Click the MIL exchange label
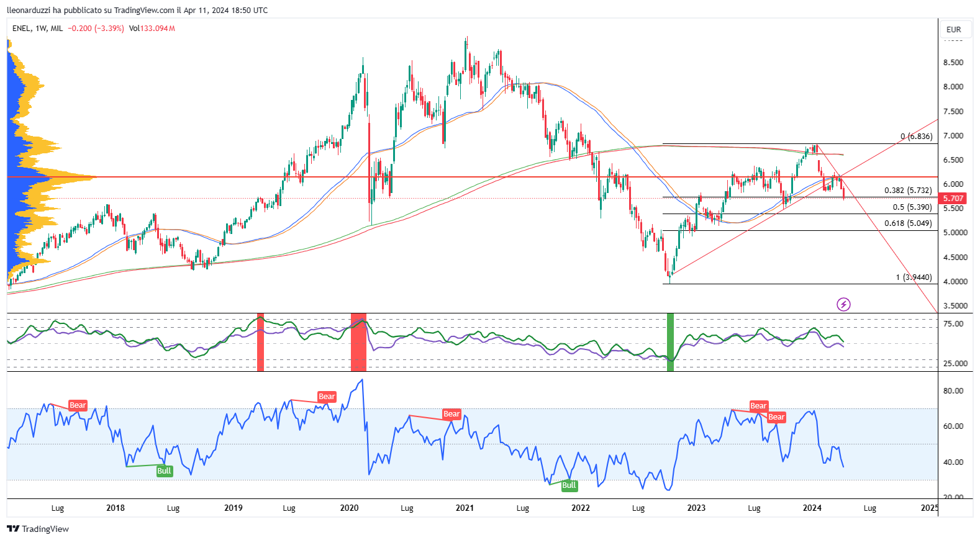 coord(57,29)
